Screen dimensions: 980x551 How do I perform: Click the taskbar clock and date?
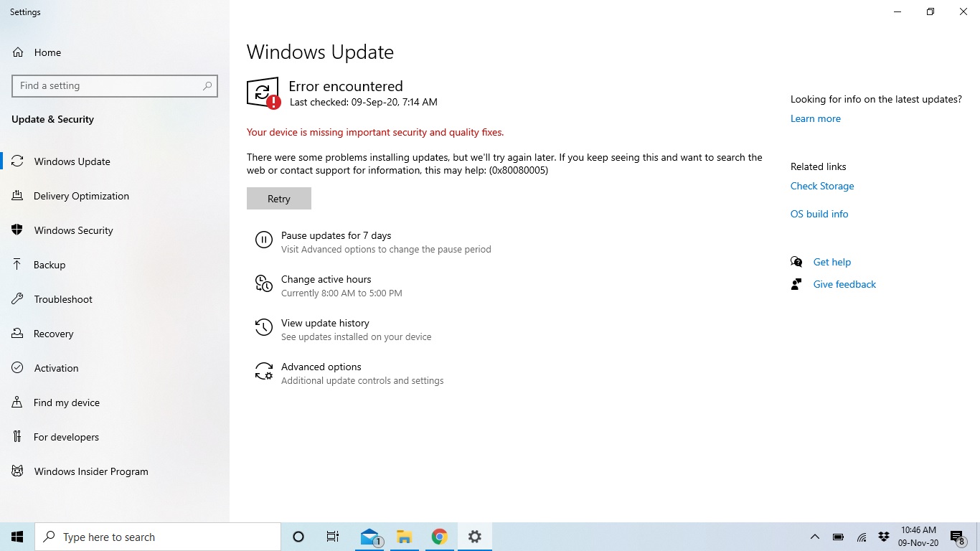point(918,537)
